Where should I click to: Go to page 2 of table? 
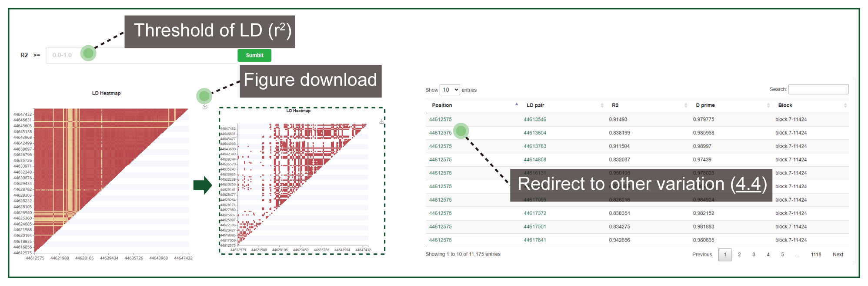click(739, 255)
